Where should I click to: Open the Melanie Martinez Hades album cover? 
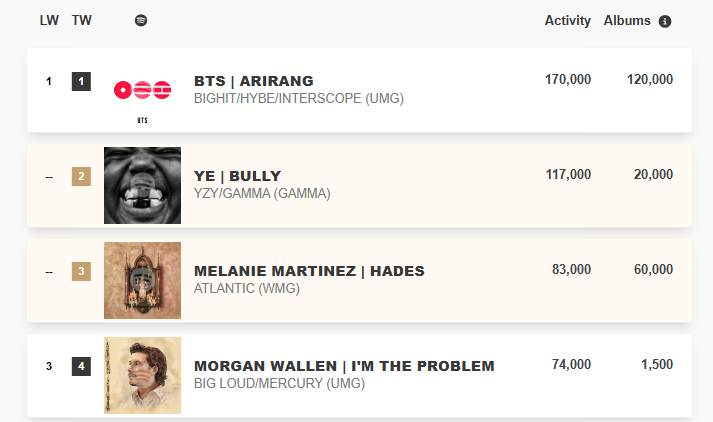click(x=142, y=280)
